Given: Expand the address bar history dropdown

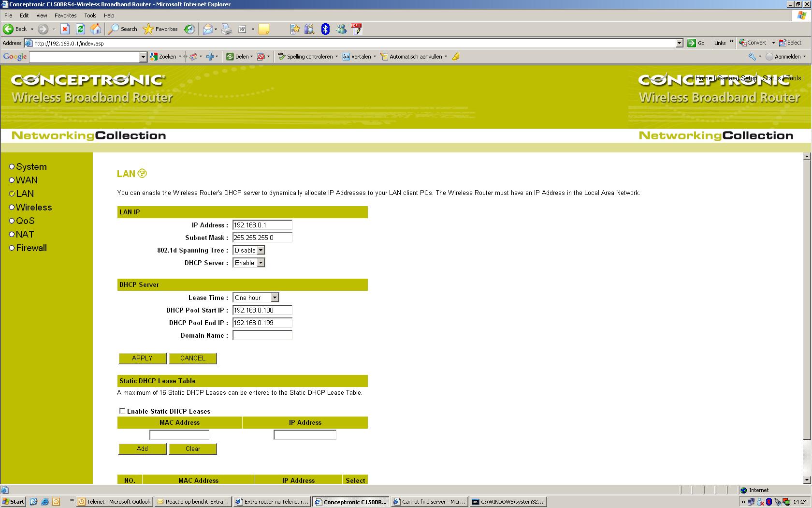Looking at the screenshot, I should (679, 43).
